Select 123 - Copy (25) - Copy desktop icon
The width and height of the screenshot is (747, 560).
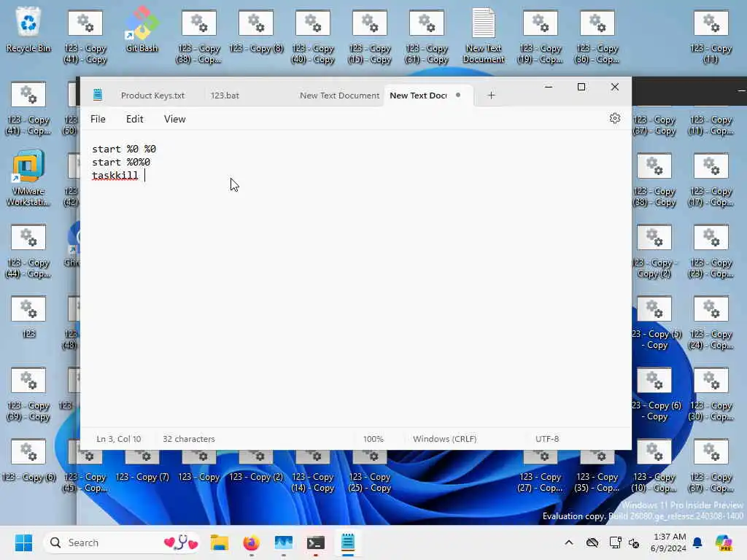(370, 472)
